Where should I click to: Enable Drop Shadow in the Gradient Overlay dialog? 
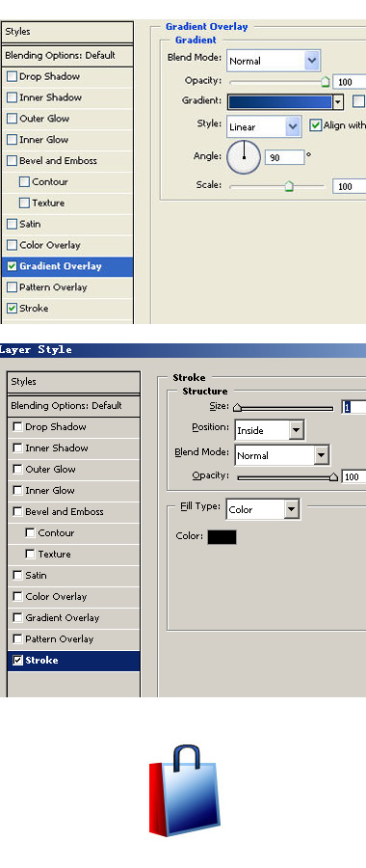12,77
